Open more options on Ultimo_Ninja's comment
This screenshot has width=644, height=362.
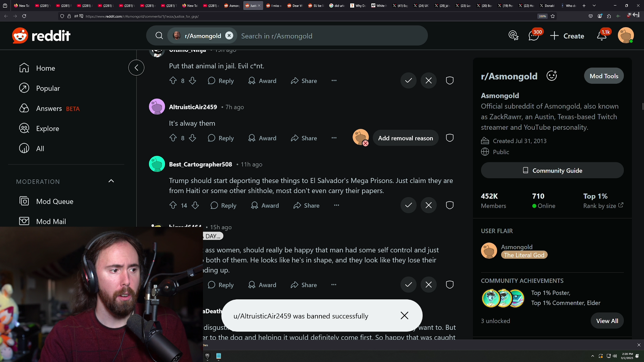point(334,80)
